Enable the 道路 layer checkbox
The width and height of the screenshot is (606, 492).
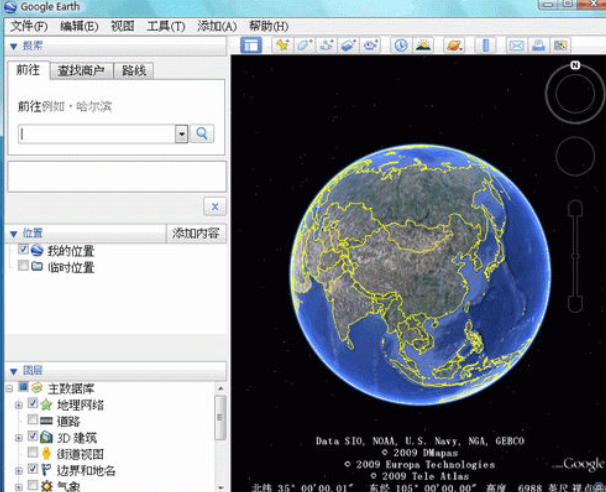(33, 421)
